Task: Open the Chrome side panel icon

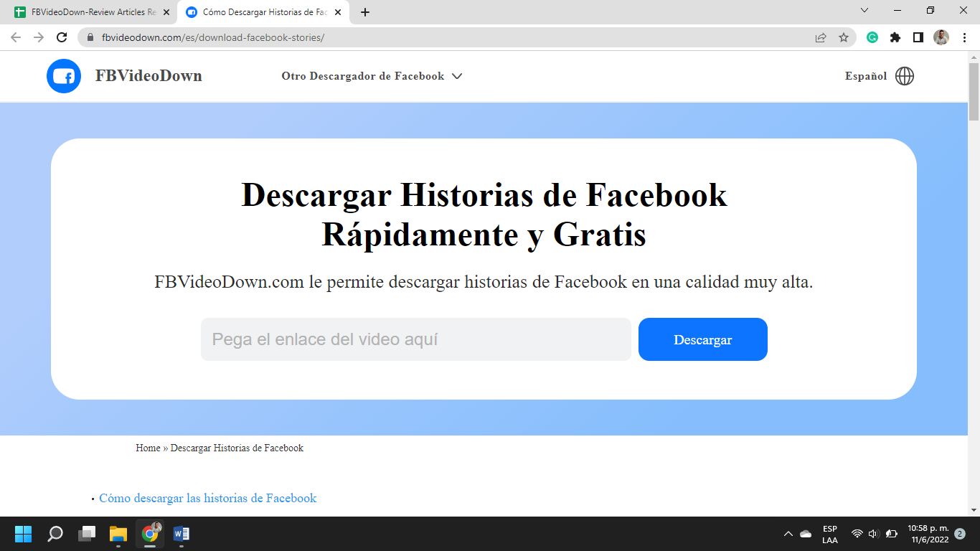Action: pyautogui.click(x=918, y=37)
